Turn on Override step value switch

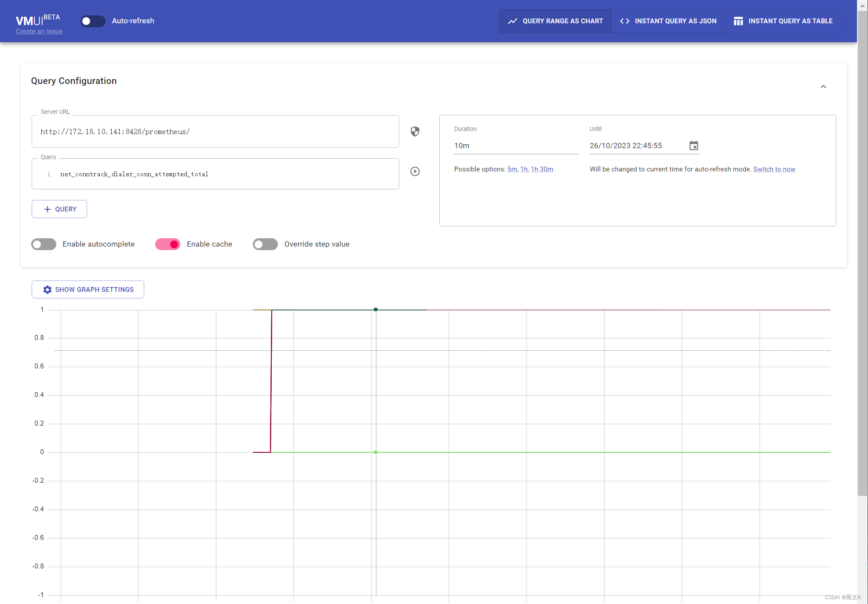(265, 244)
